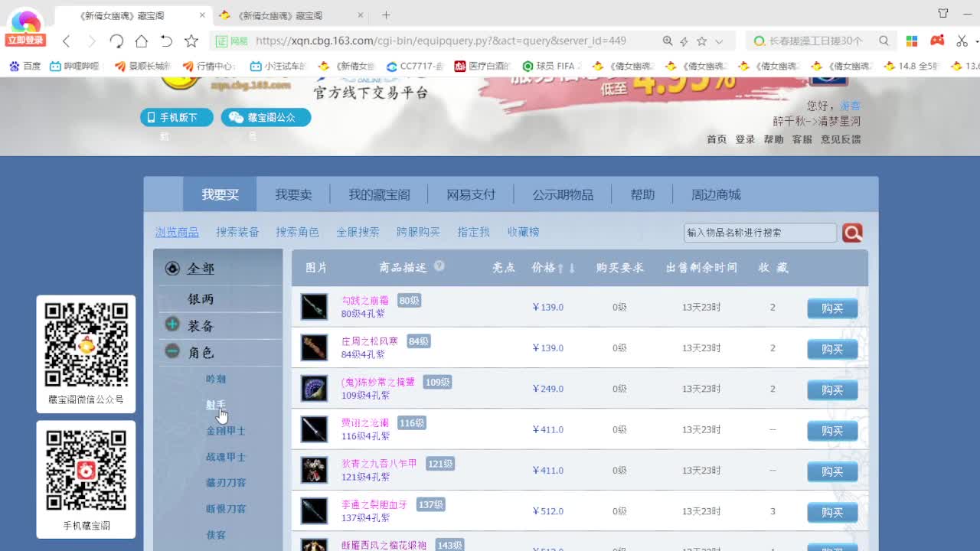Select 射手 in the class sidebar
Image resolution: width=980 pixels, height=551 pixels.
(x=216, y=404)
